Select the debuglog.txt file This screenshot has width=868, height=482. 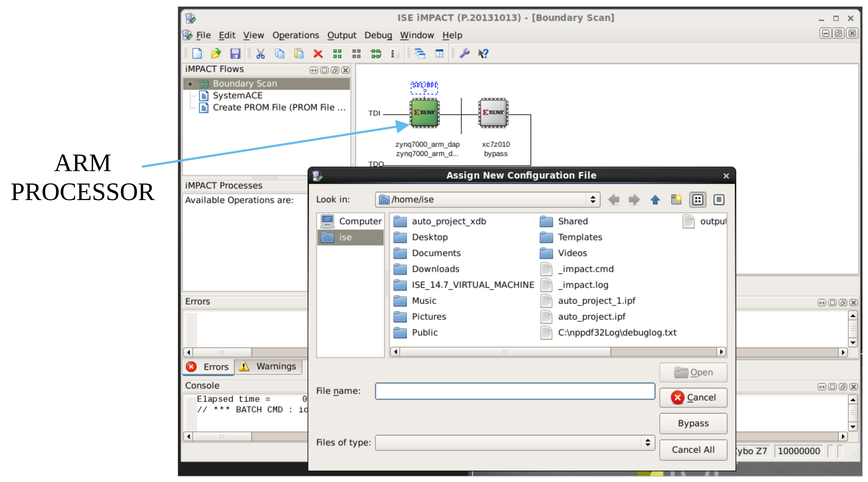pos(609,332)
